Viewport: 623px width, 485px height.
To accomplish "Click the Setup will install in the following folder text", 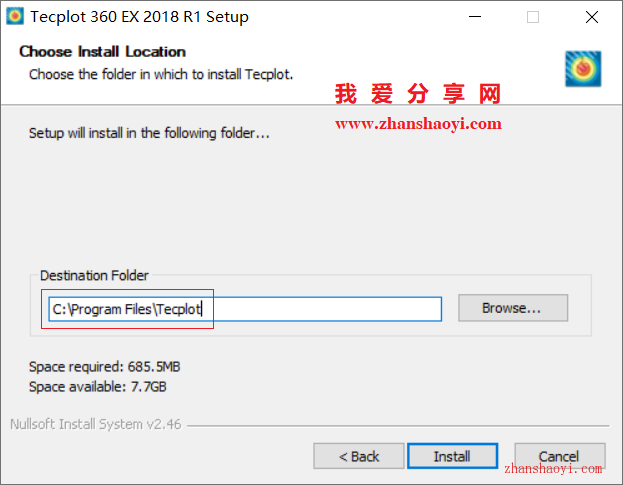I will (x=149, y=133).
